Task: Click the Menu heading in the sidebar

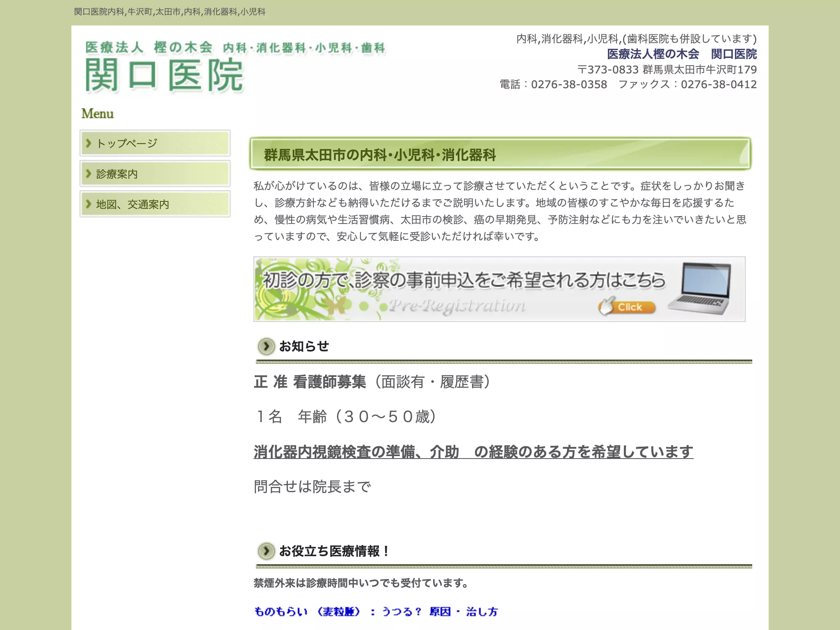Action: (98, 114)
